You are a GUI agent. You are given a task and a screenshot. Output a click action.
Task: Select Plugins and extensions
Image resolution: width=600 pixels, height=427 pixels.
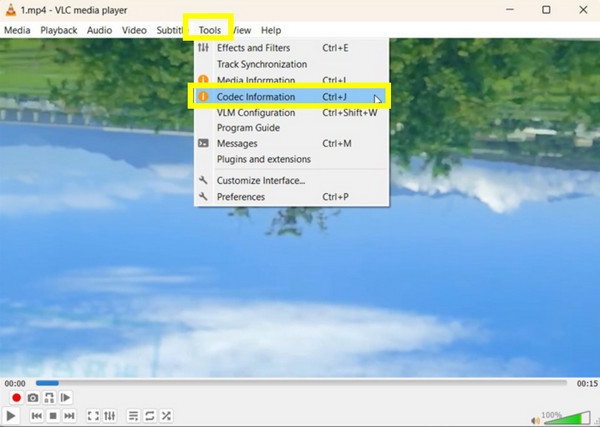pos(292,159)
